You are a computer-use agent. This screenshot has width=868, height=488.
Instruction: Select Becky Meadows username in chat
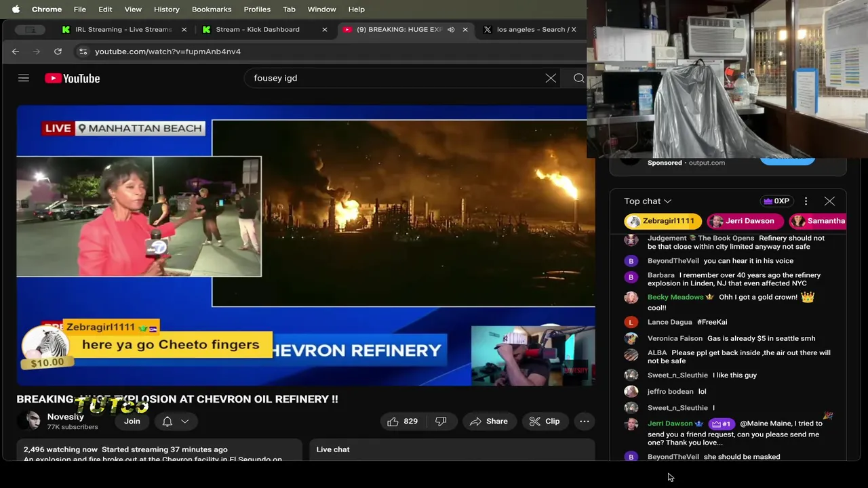tap(675, 297)
